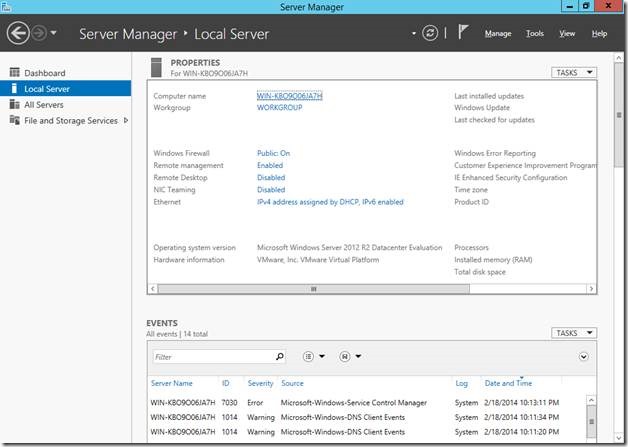Click the properties scroll right arrow

591,289
